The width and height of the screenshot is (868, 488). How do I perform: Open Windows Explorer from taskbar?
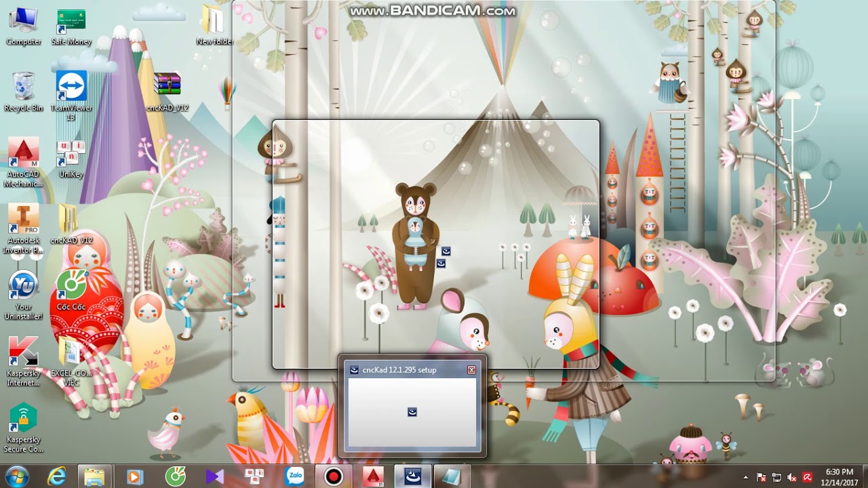click(94, 476)
